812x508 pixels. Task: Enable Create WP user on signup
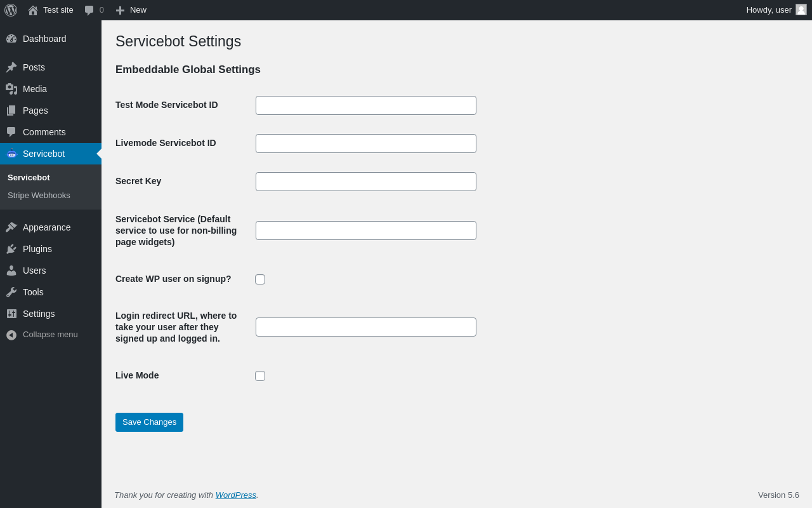260,279
